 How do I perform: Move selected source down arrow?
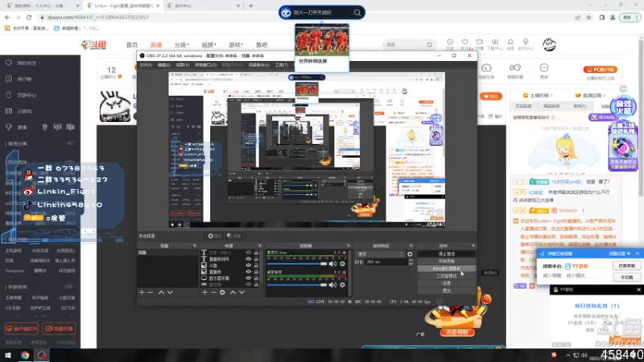point(242,292)
